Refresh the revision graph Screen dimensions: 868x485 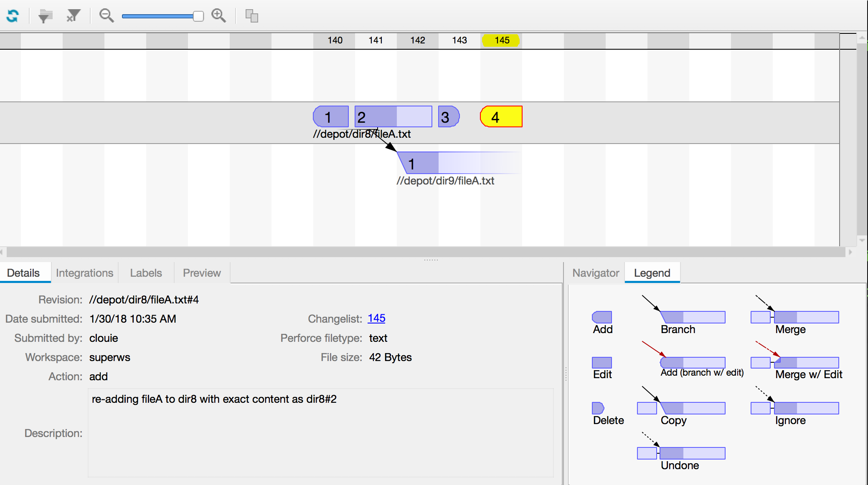coord(13,16)
